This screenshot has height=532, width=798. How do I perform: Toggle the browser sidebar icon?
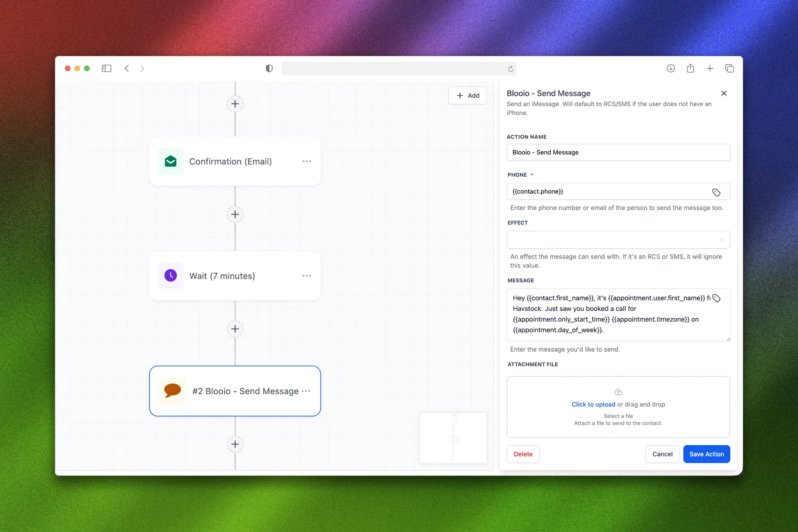(106, 68)
